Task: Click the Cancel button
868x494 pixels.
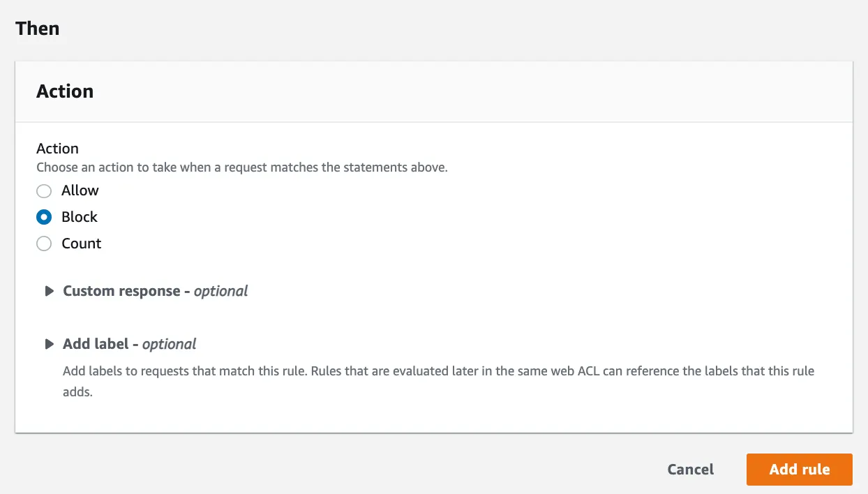Action: [690, 470]
